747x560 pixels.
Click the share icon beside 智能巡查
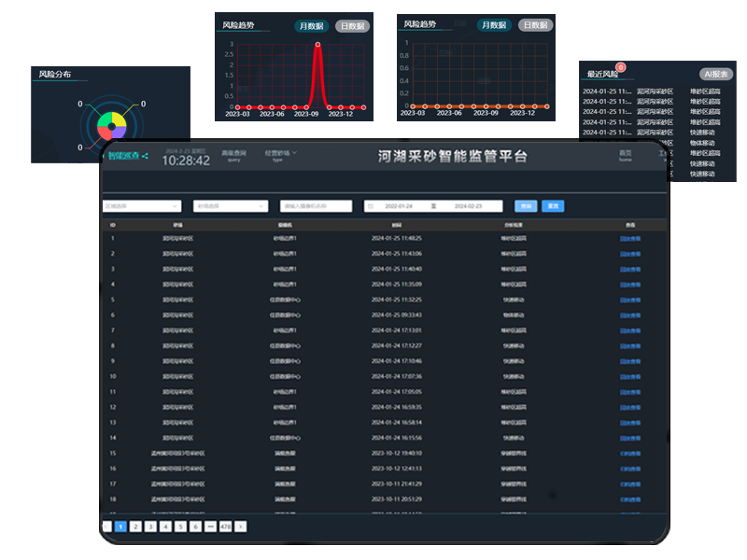[145, 156]
